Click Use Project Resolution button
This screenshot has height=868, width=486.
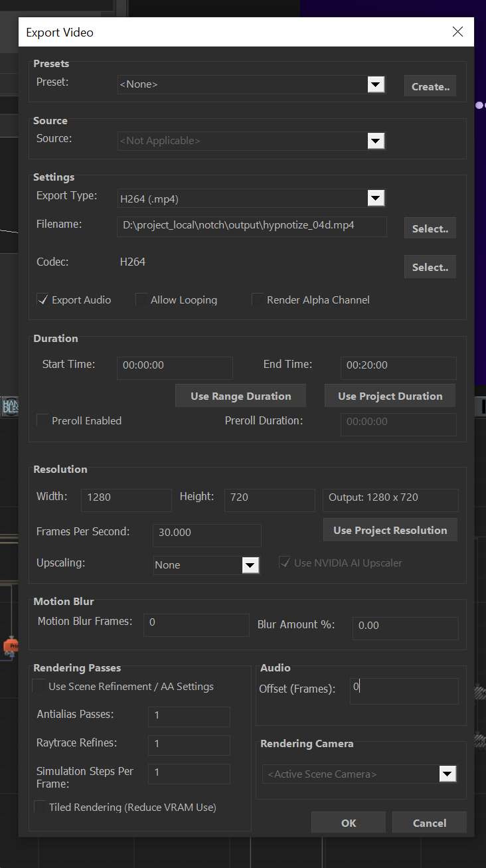(x=390, y=530)
